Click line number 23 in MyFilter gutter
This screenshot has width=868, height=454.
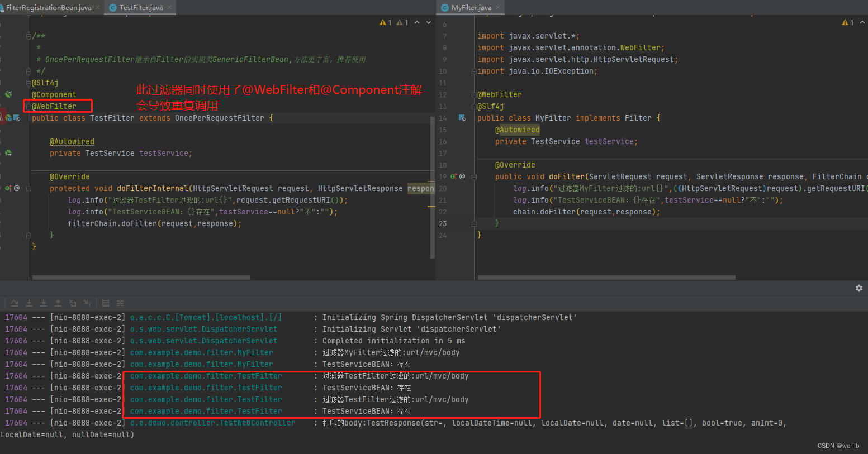[443, 223]
